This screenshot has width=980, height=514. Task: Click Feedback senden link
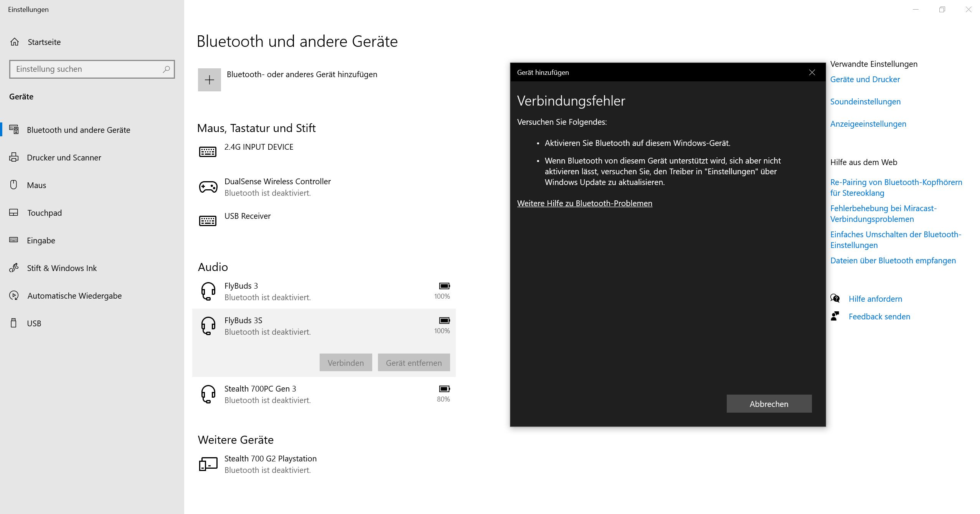click(x=879, y=317)
